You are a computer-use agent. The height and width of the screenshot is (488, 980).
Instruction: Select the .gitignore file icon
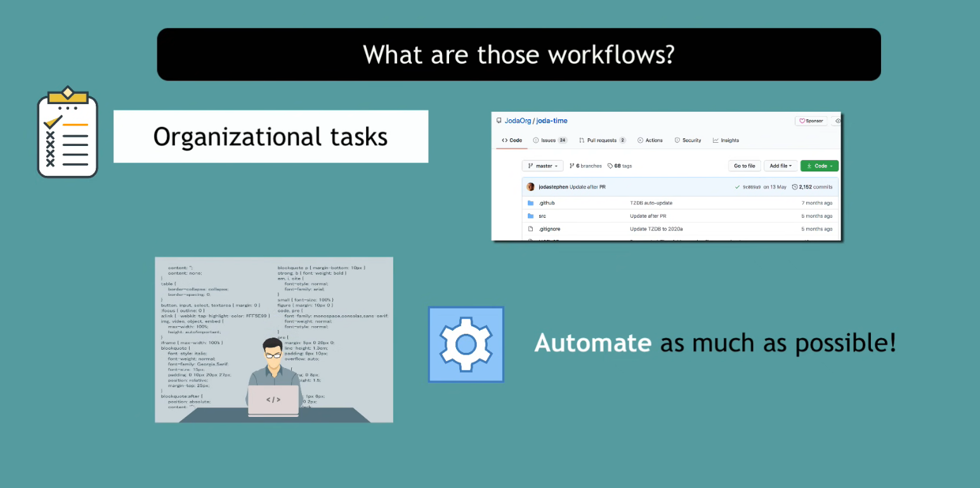[530, 228]
